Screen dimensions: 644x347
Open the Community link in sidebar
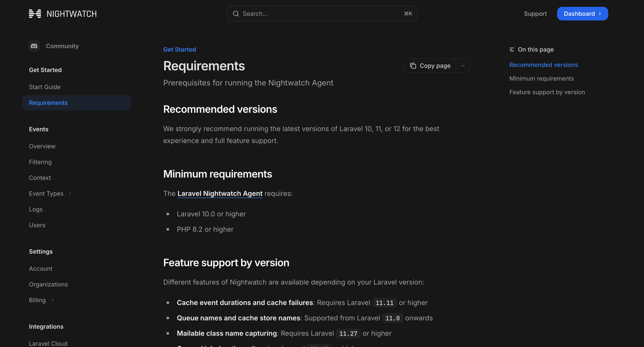click(62, 46)
